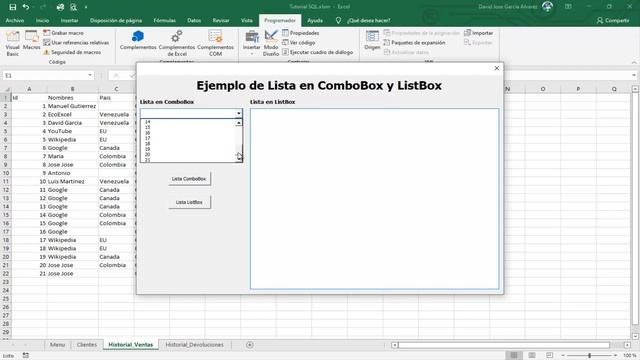Click inside the Lista en ListBox area
This screenshot has width=640, height=360.
pos(374,199)
